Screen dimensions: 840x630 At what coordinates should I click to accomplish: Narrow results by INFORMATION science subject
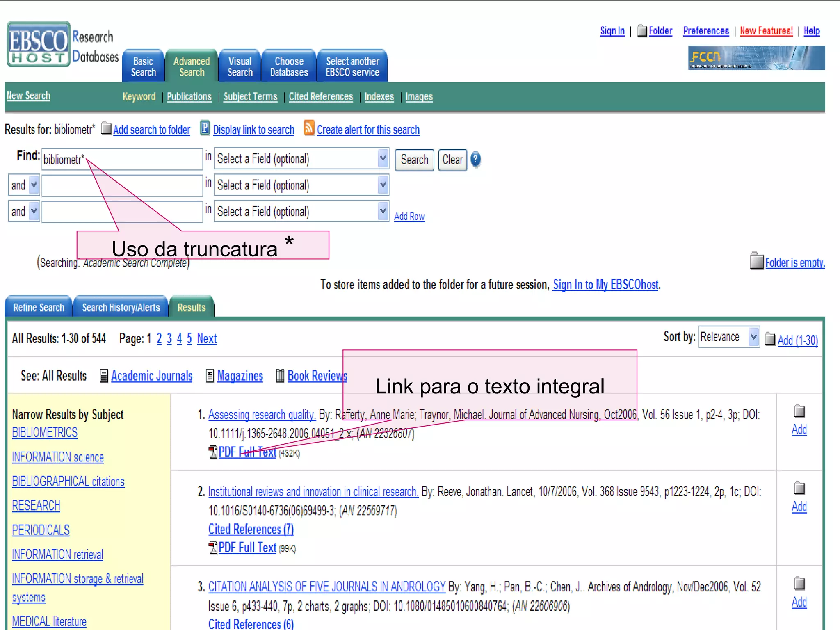pos(58,457)
